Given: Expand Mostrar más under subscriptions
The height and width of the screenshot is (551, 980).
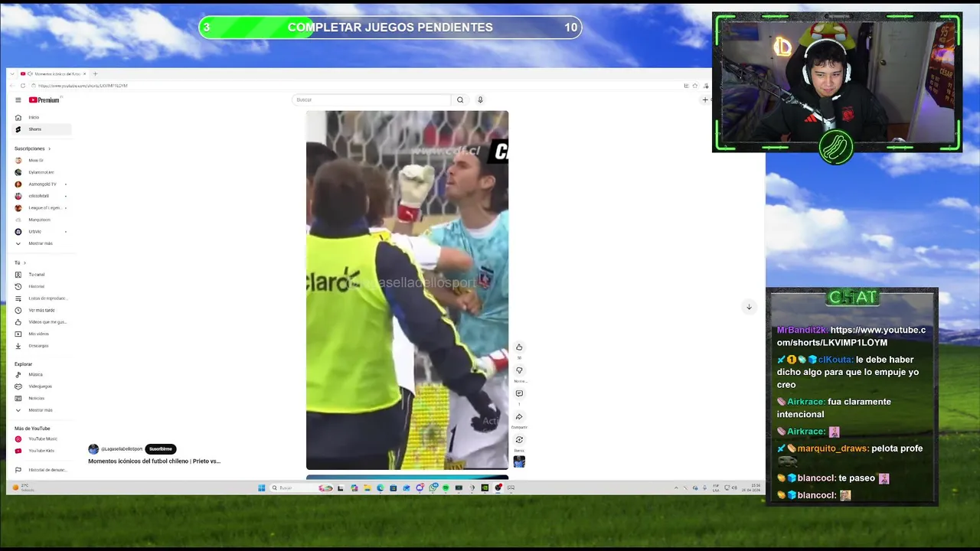Looking at the screenshot, I should point(42,243).
